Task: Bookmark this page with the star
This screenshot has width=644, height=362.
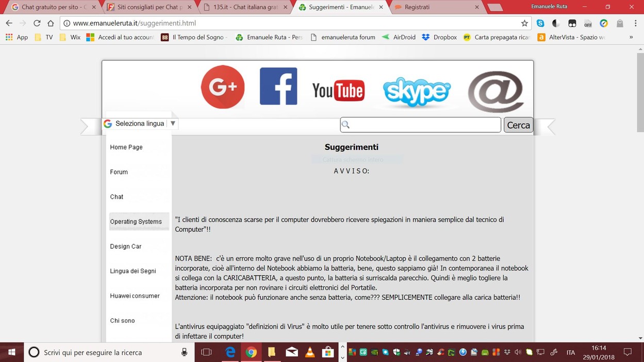Action: [524, 23]
